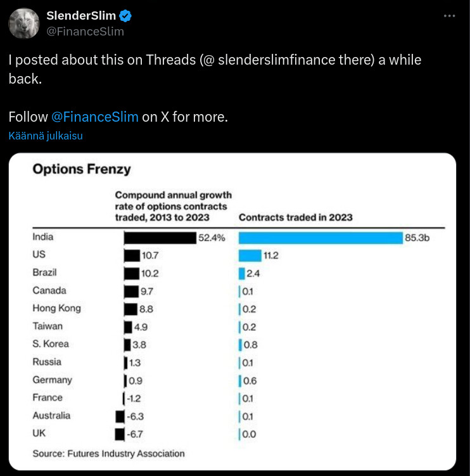
Task: Click the Futures Industry Association source line
Action: pyautogui.click(x=108, y=453)
